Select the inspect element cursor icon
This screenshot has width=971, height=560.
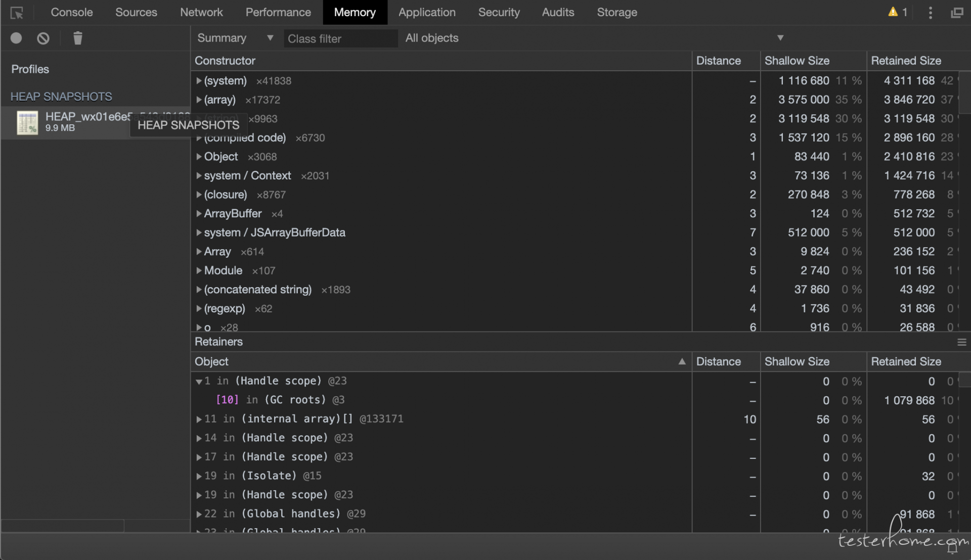tap(17, 13)
